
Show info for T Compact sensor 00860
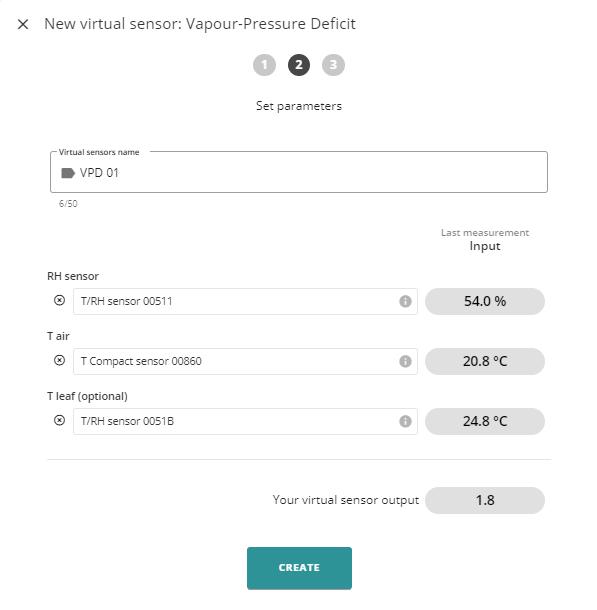[x=405, y=361]
